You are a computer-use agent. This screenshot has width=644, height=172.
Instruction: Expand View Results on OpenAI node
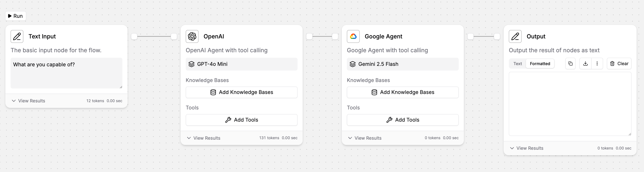[x=204, y=138]
